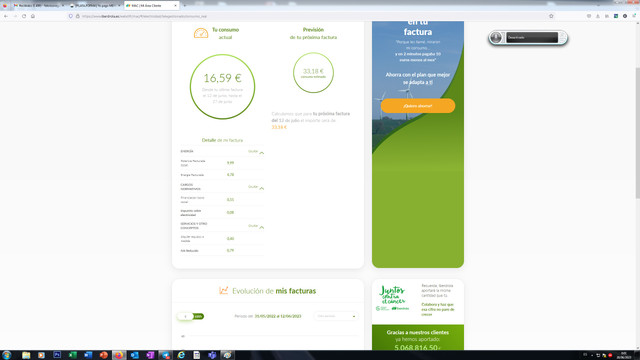Select the 'Alquiler equipos de medida' row

pos(222,239)
